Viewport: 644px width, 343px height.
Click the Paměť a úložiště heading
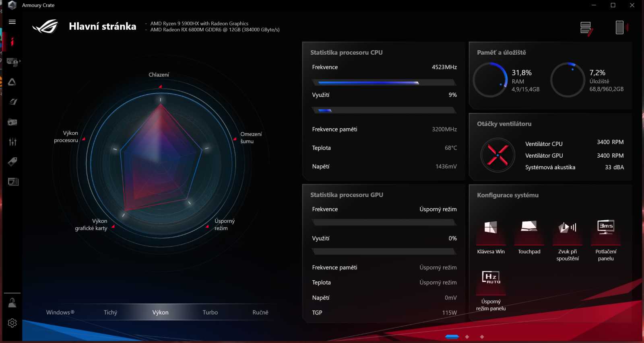(x=502, y=52)
